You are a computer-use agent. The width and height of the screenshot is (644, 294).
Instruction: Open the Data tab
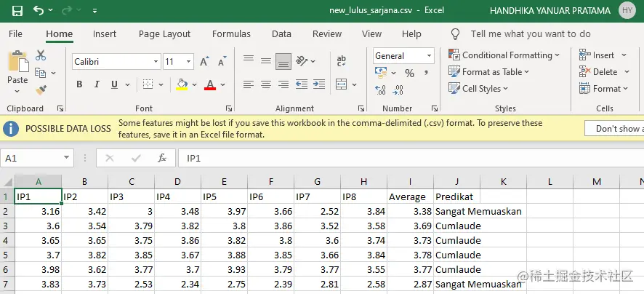281,34
